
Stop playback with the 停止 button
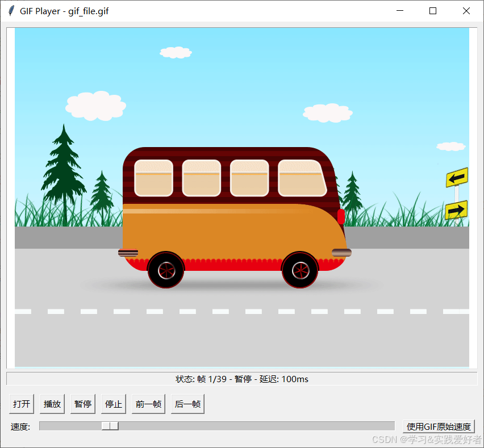pyautogui.click(x=113, y=404)
